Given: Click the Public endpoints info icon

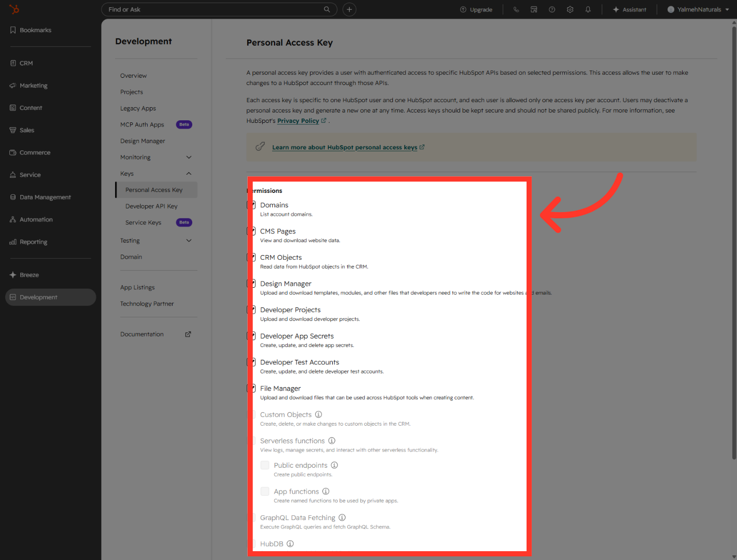Looking at the screenshot, I should 334,465.
